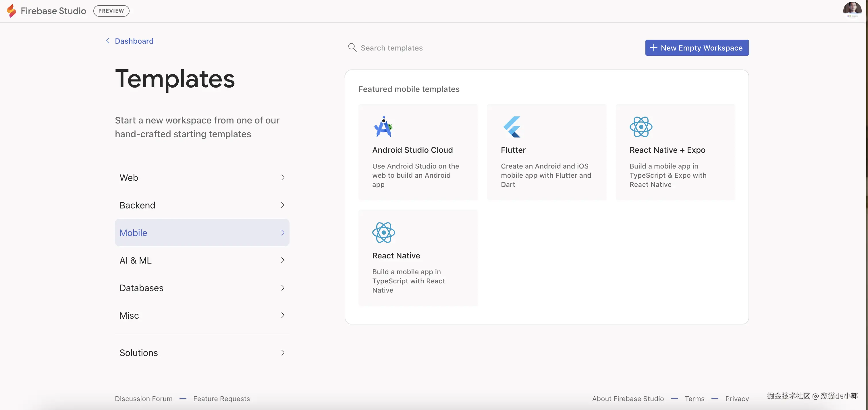Click 'Create an Android and iOS mobile app' description
This screenshot has height=410, width=868.
[x=546, y=175]
